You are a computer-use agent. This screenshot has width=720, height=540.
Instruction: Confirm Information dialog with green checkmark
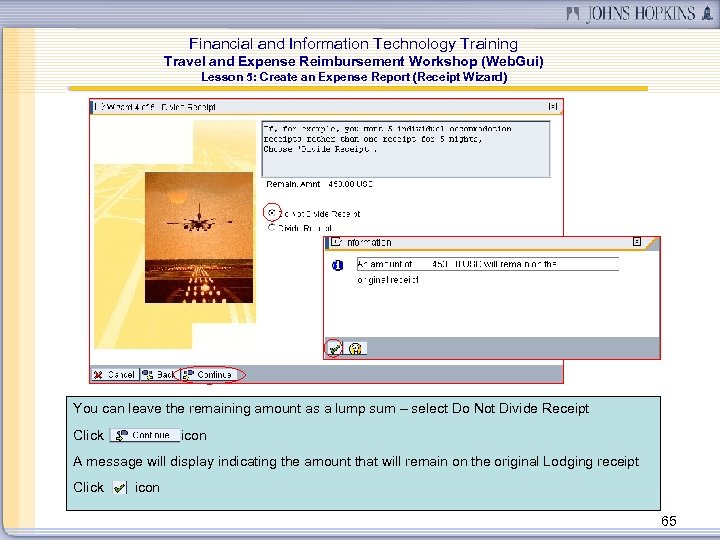335,349
